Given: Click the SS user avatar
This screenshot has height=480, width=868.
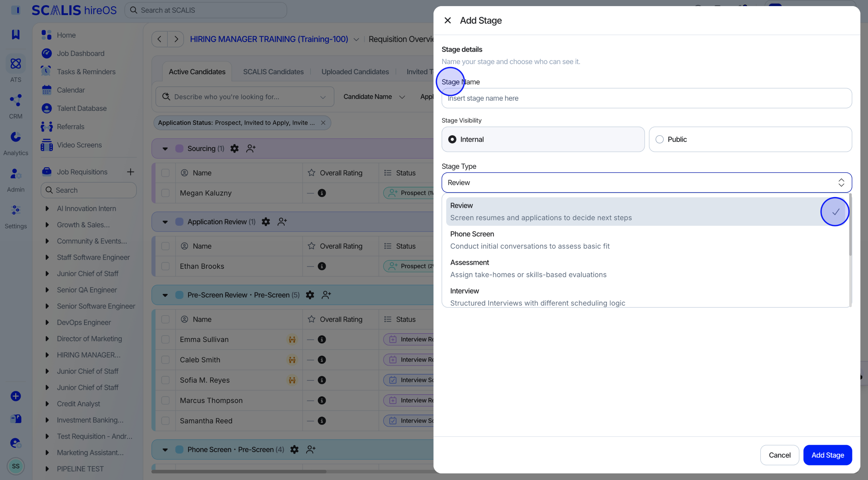Looking at the screenshot, I should click(16, 466).
